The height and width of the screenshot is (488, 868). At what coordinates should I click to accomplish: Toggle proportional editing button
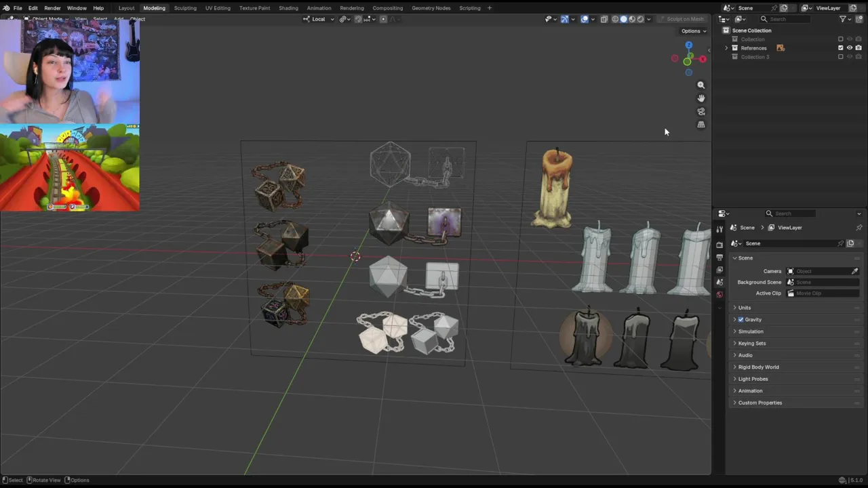pyautogui.click(x=383, y=19)
